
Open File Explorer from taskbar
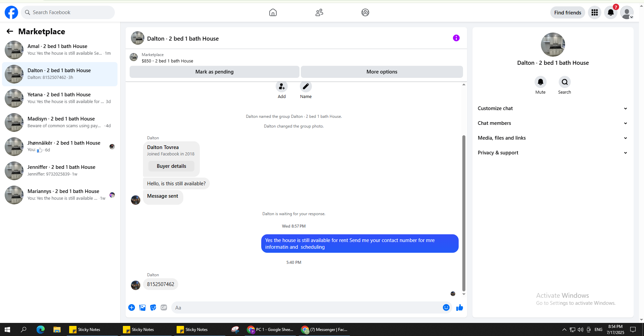57,330
